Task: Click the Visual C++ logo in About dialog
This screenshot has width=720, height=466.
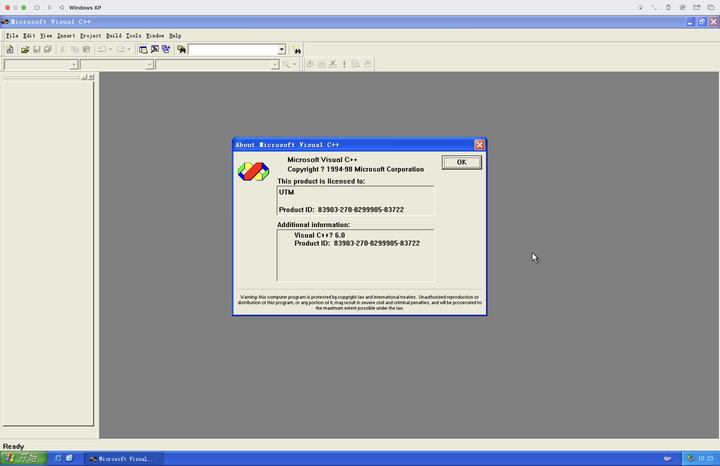Action: (253, 171)
